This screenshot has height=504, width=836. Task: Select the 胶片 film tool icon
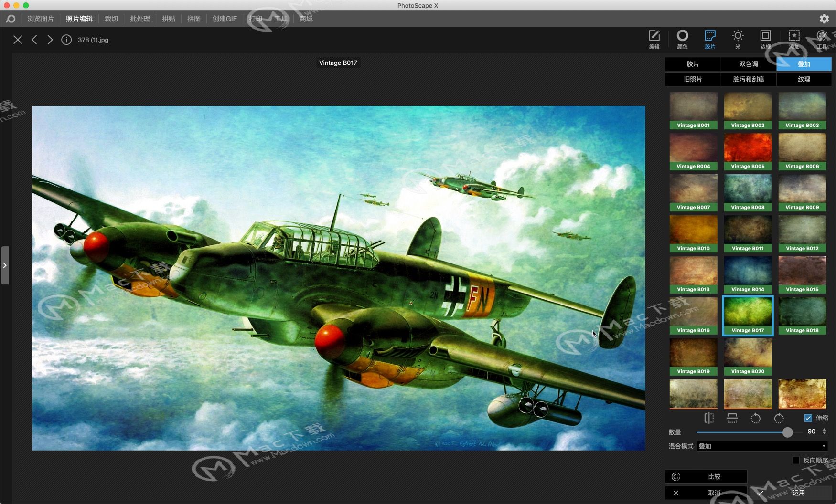pos(710,39)
